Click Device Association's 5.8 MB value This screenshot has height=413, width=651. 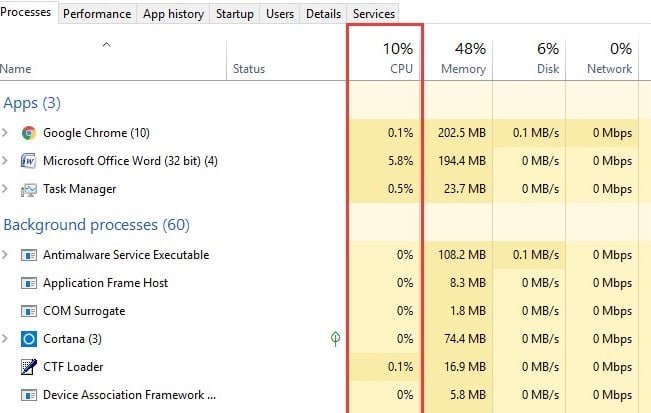click(x=467, y=395)
